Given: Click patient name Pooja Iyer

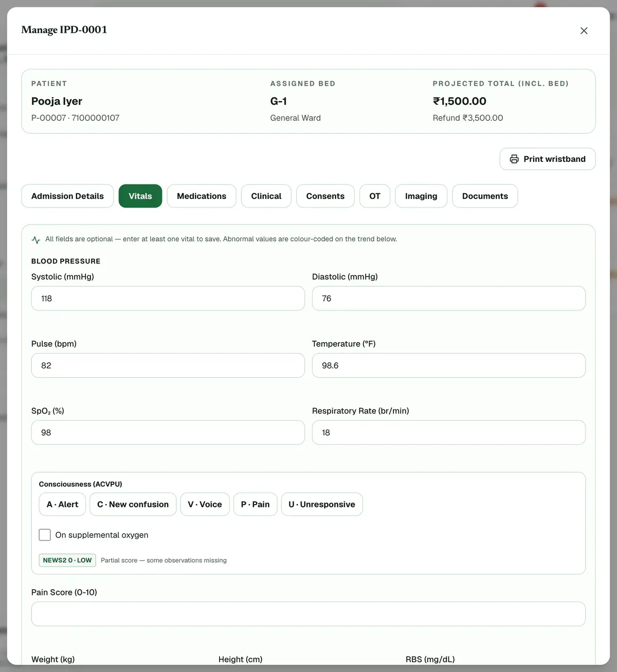Looking at the screenshot, I should pos(57,101).
